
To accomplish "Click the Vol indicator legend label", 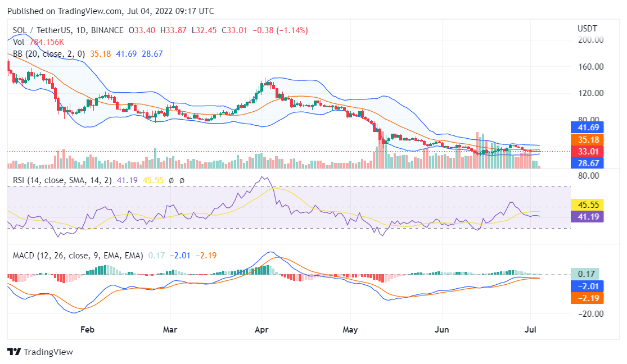I will click(19, 42).
